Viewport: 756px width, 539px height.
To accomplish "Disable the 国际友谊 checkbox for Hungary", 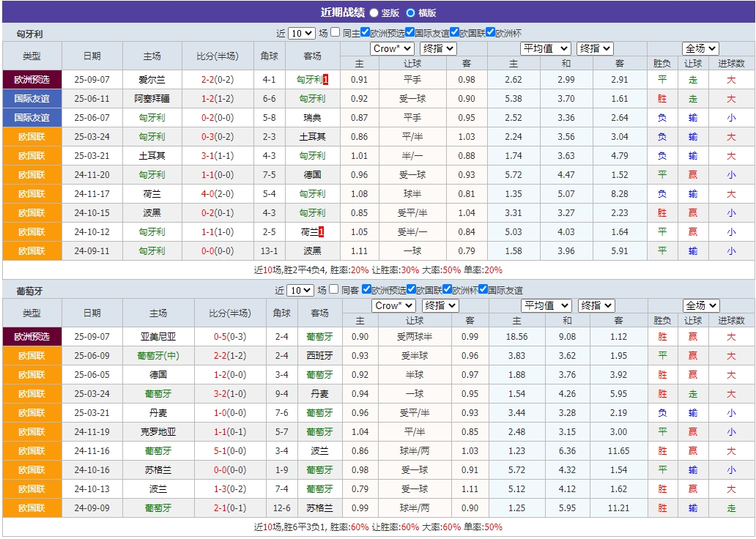I will point(409,32).
